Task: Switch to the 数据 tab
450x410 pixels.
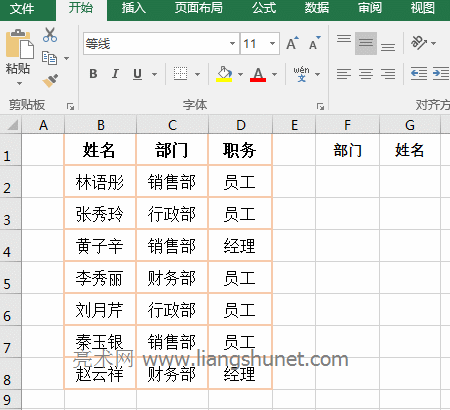Action: click(317, 8)
